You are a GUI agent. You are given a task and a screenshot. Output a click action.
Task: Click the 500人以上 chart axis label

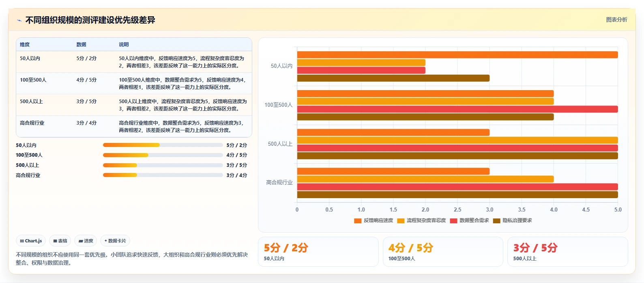click(x=280, y=144)
